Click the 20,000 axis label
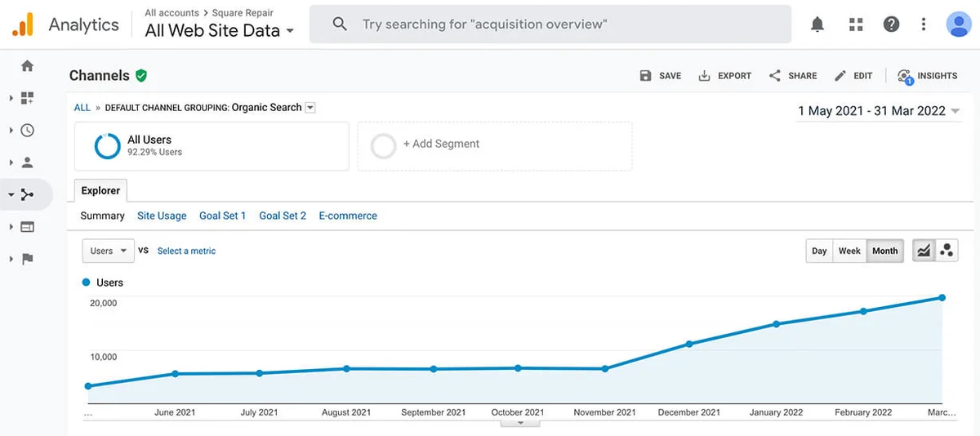The image size is (980, 436). click(x=103, y=303)
